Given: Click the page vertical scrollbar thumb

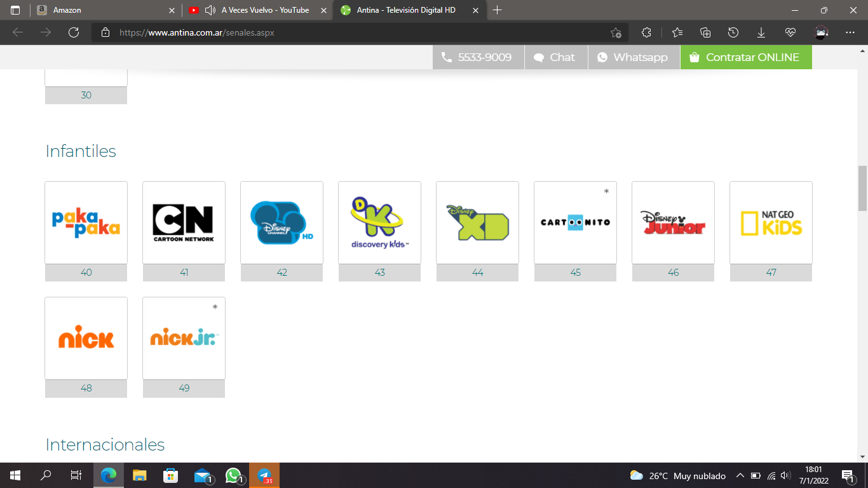Looking at the screenshot, I should tap(862, 187).
